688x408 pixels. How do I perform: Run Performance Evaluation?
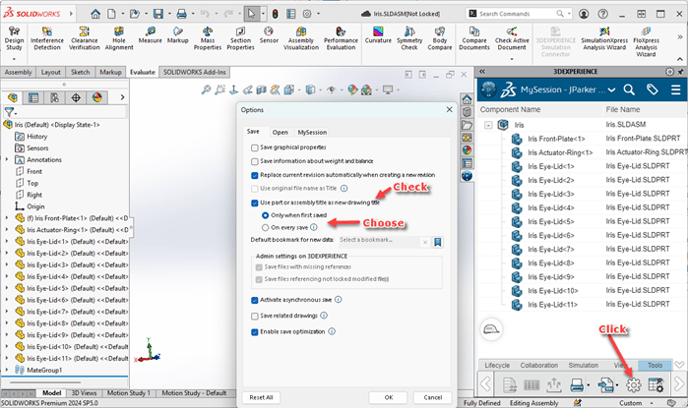point(341,38)
